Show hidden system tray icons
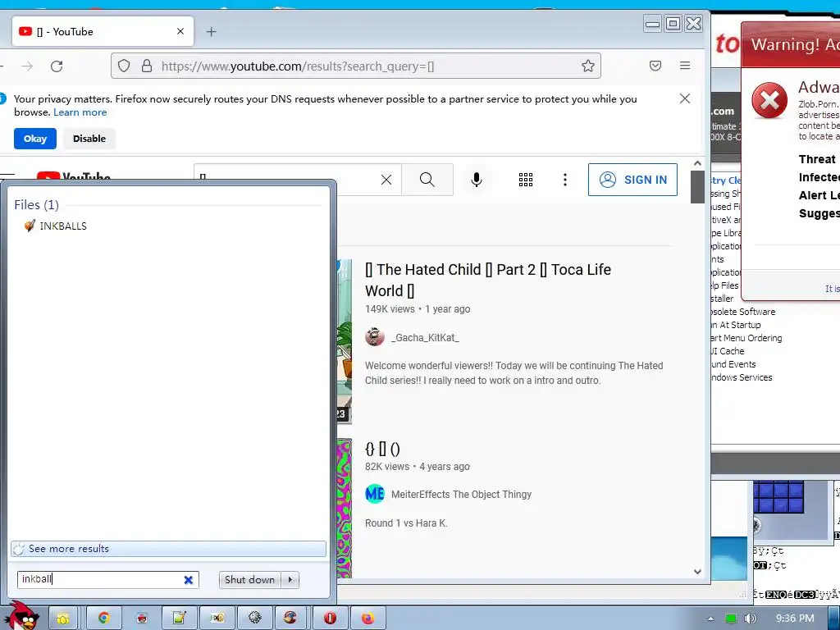Image resolution: width=840 pixels, height=630 pixels. tap(710, 619)
